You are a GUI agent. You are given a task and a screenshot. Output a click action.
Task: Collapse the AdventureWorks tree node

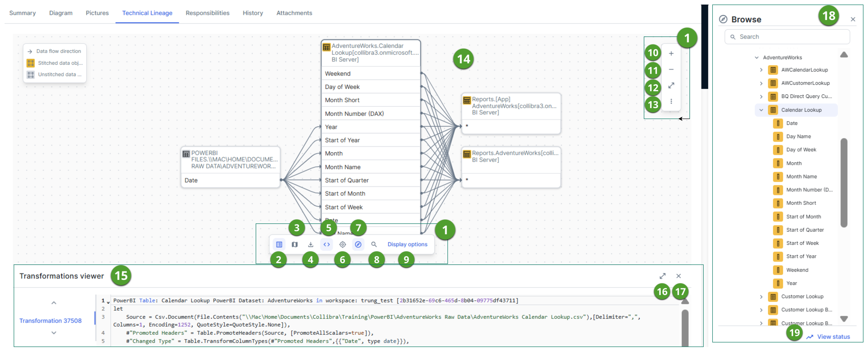pyautogui.click(x=757, y=58)
